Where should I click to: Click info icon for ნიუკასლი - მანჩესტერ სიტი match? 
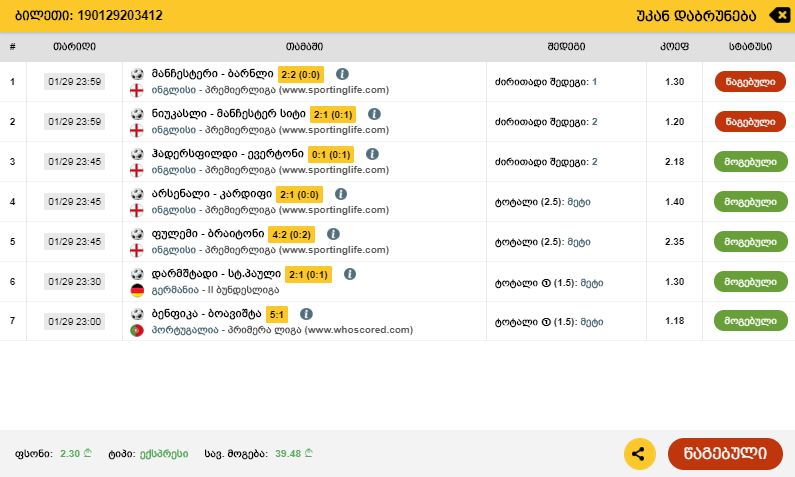(374, 114)
